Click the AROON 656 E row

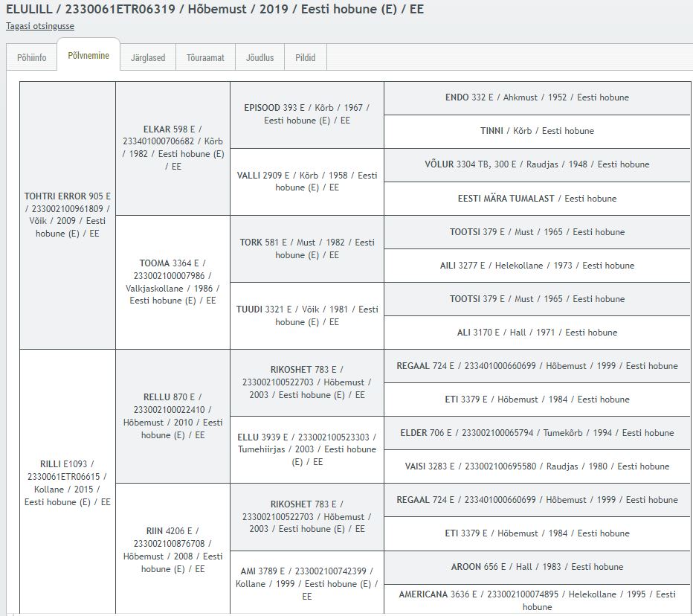(x=537, y=567)
